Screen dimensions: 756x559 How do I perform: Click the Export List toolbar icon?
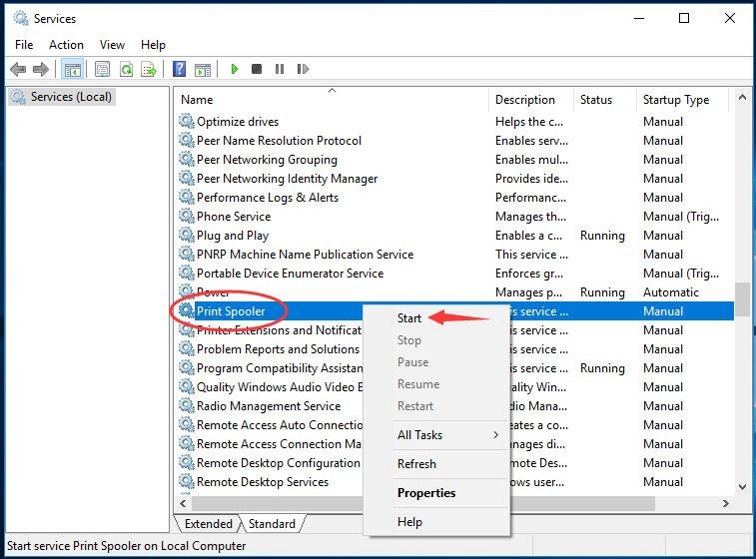pyautogui.click(x=149, y=69)
